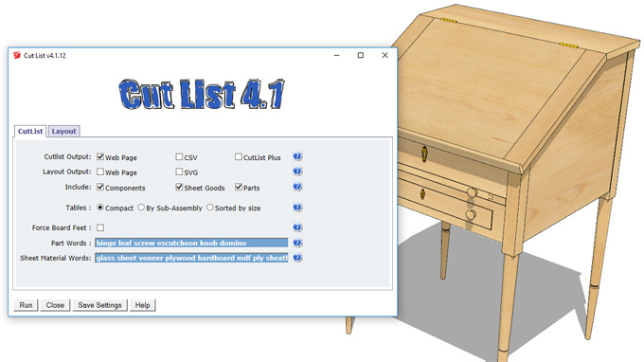644x362 pixels.
Task: Enable SVG layout output
Action: click(x=179, y=172)
